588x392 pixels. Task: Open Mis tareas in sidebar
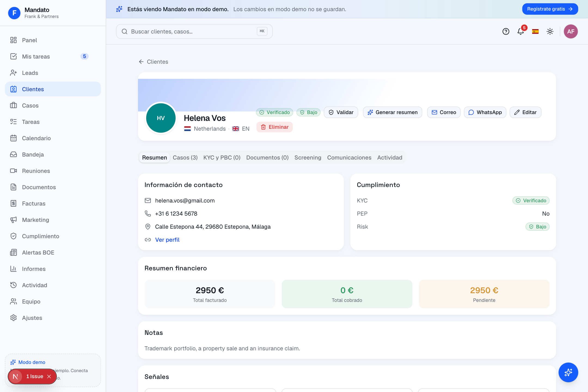[53, 56]
